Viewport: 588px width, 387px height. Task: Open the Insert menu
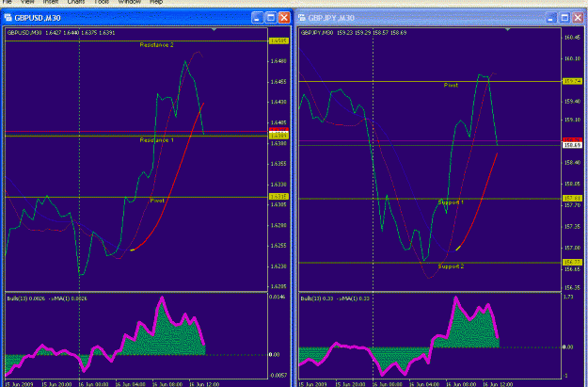(x=50, y=2)
